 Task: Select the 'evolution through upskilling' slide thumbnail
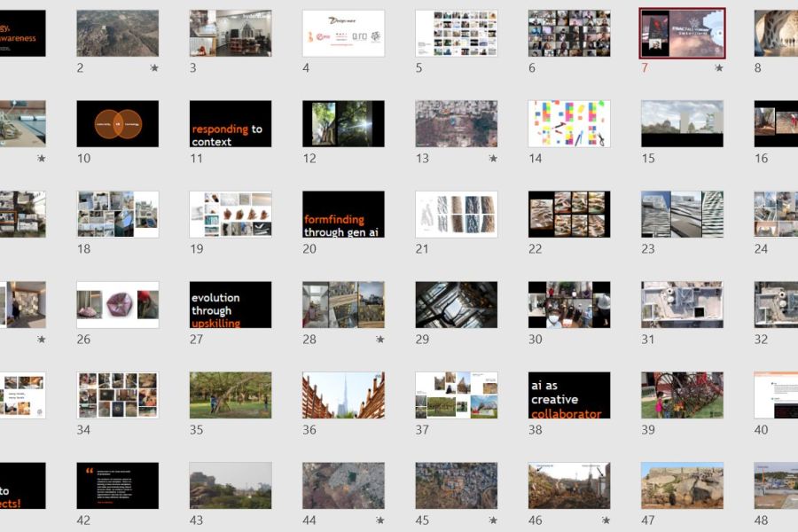pos(231,304)
